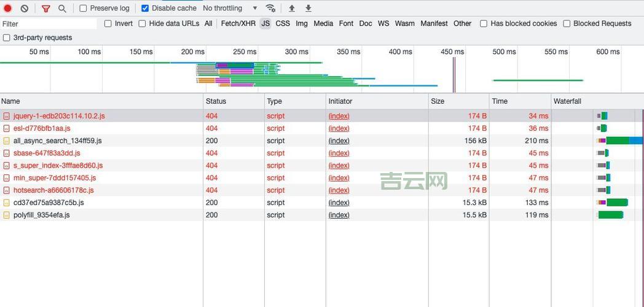
Task: Select the CSS request type filter
Action: [283, 23]
